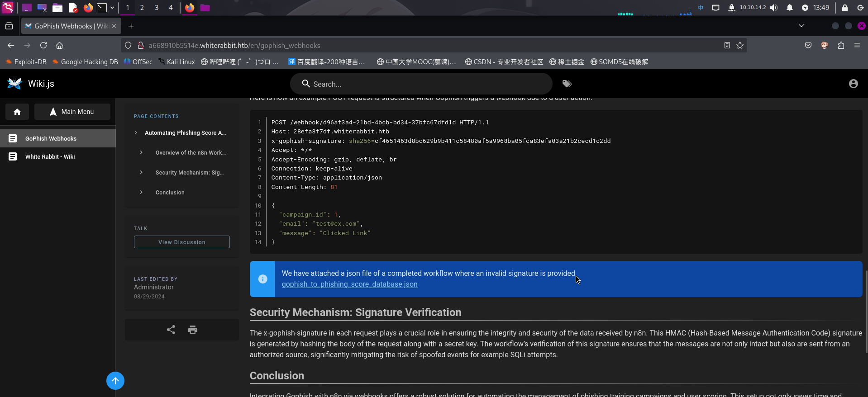Toggle reader view in address bar
The width and height of the screenshot is (868, 397).
pos(727,45)
